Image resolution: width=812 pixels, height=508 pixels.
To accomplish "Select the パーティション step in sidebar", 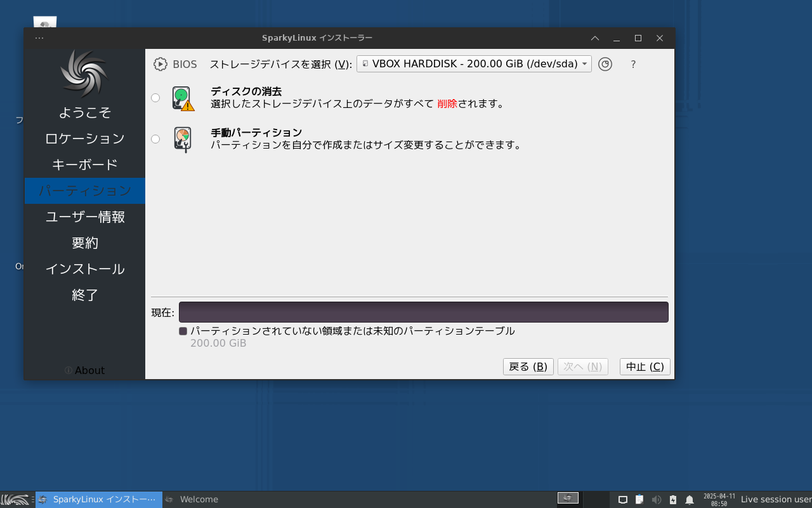I will tap(85, 190).
